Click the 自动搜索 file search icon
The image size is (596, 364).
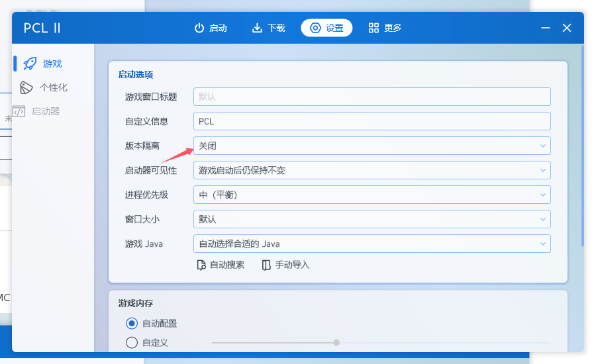[x=201, y=265]
